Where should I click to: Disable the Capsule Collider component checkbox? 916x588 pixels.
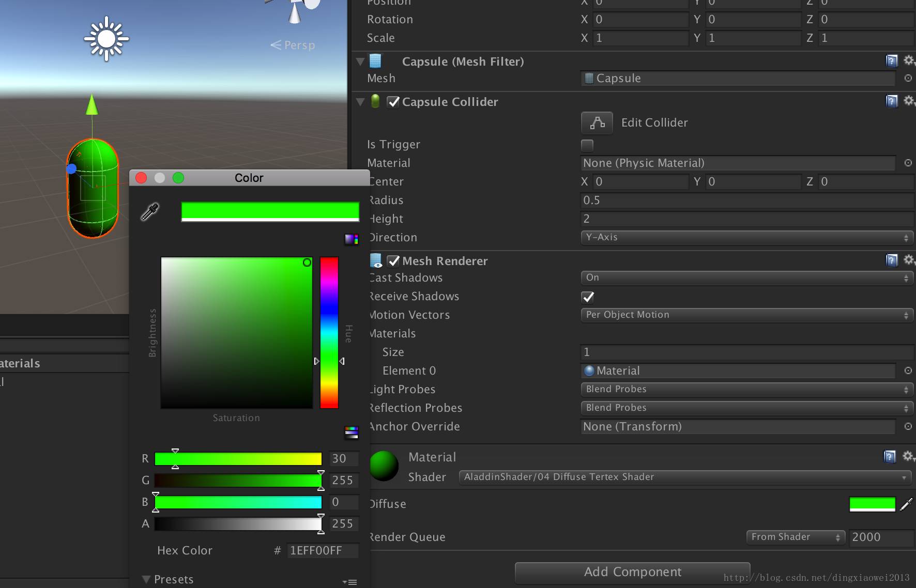point(393,102)
